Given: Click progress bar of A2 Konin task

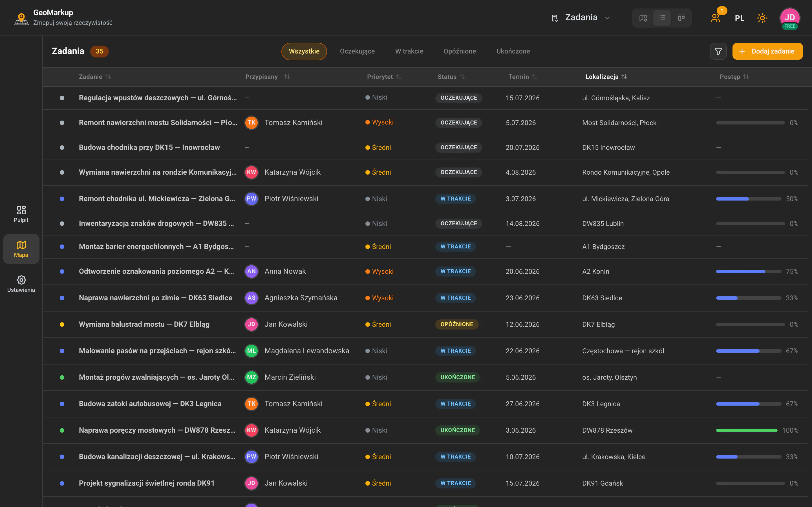Looking at the screenshot, I should [749, 272].
